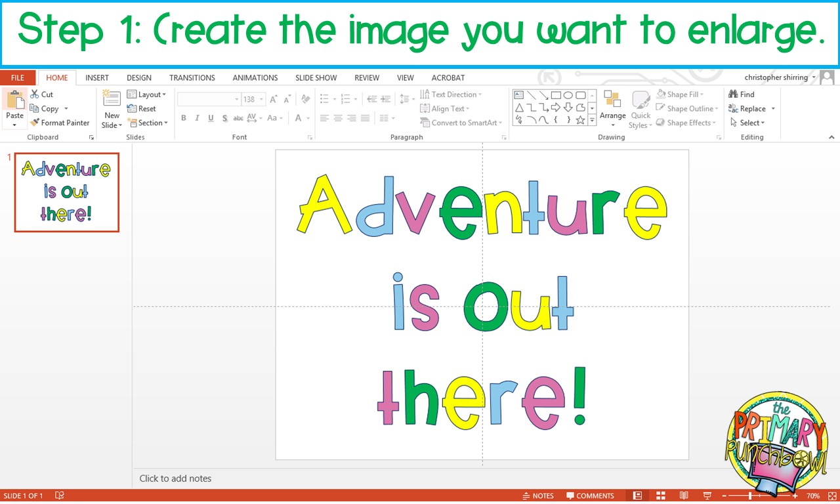
Task: Open the Shape Outline dropdown
Action: pyautogui.click(x=688, y=109)
